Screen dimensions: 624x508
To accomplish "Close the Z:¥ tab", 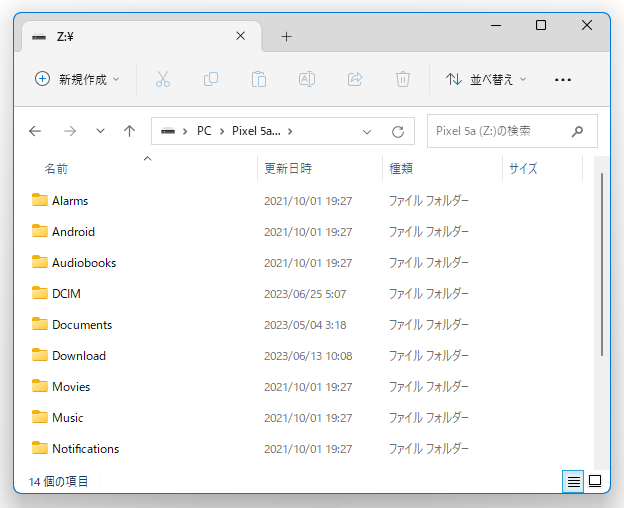I will pos(240,36).
